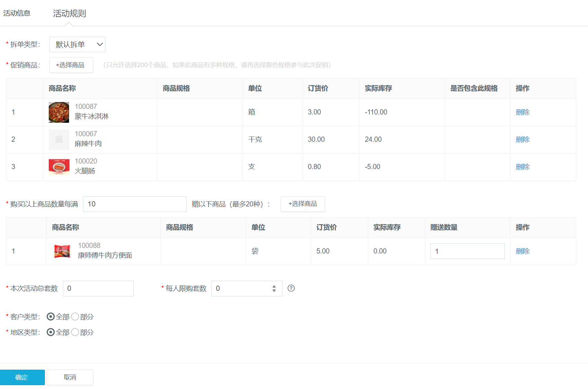Delete the 康师傅牛肉方便面 gift row
The width and height of the screenshot is (588, 389).
pyautogui.click(x=522, y=251)
